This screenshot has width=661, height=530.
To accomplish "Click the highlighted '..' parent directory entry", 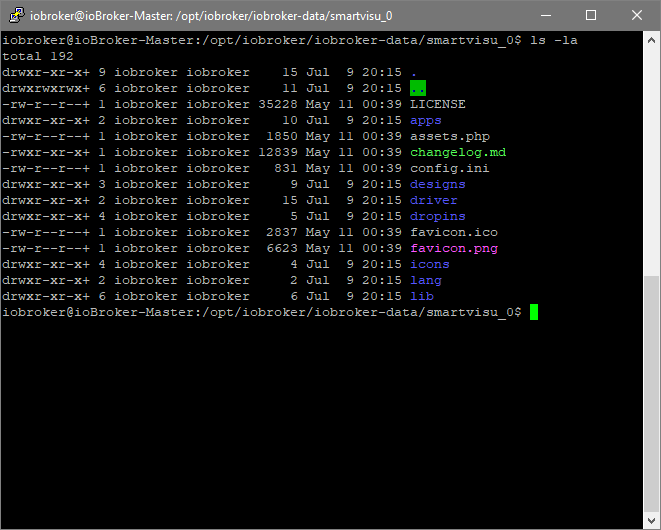I will pyautogui.click(x=418, y=89).
